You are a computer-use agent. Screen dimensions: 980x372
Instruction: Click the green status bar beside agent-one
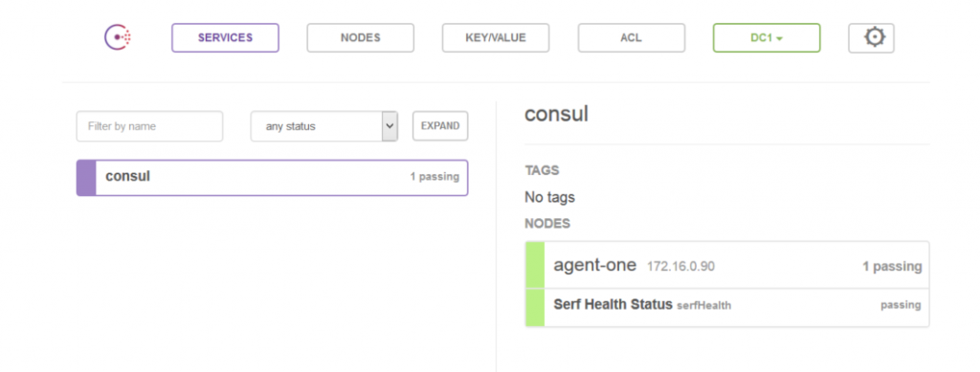coord(536,265)
